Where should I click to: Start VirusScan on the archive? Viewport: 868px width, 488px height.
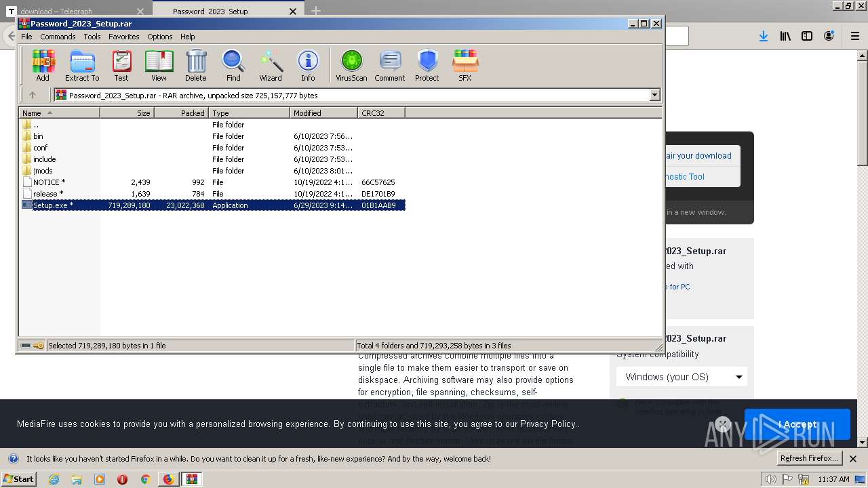tap(351, 66)
